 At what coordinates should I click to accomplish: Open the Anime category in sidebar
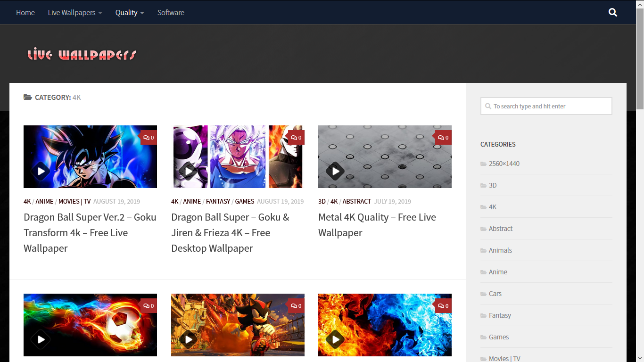click(498, 272)
